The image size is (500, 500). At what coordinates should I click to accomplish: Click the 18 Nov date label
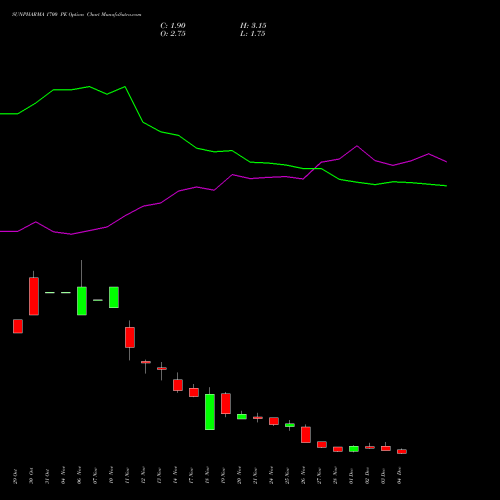click(x=207, y=476)
